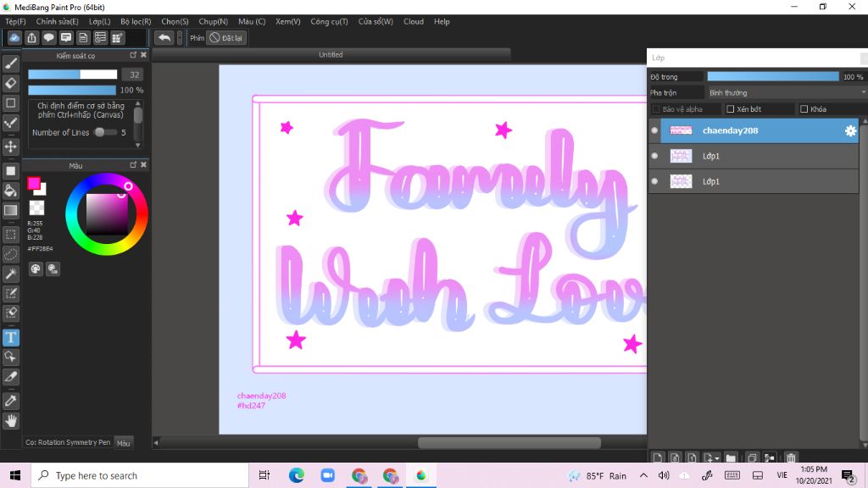Select the Eyedropper tool
The width and height of the screenshot is (868, 488).
click(x=10, y=401)
